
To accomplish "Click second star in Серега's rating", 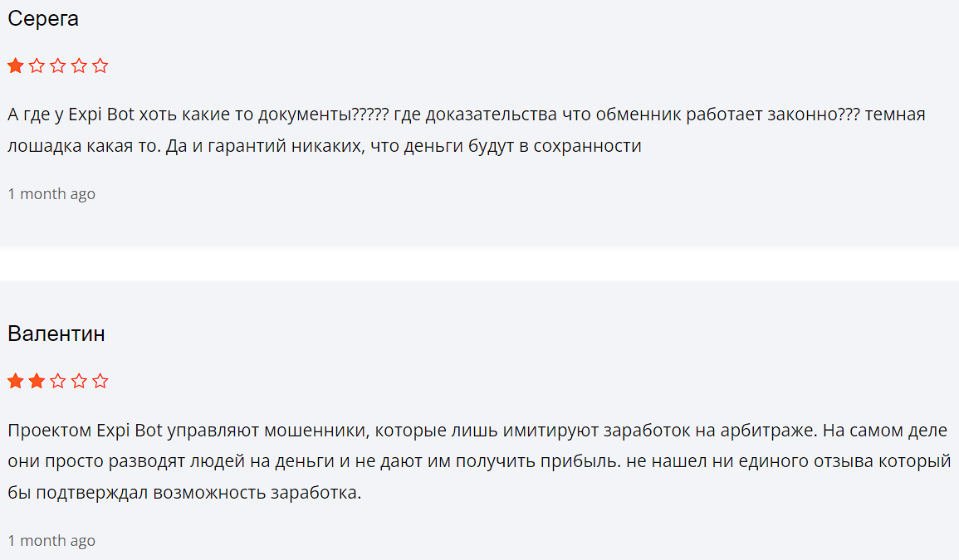I will pos(37,66).
